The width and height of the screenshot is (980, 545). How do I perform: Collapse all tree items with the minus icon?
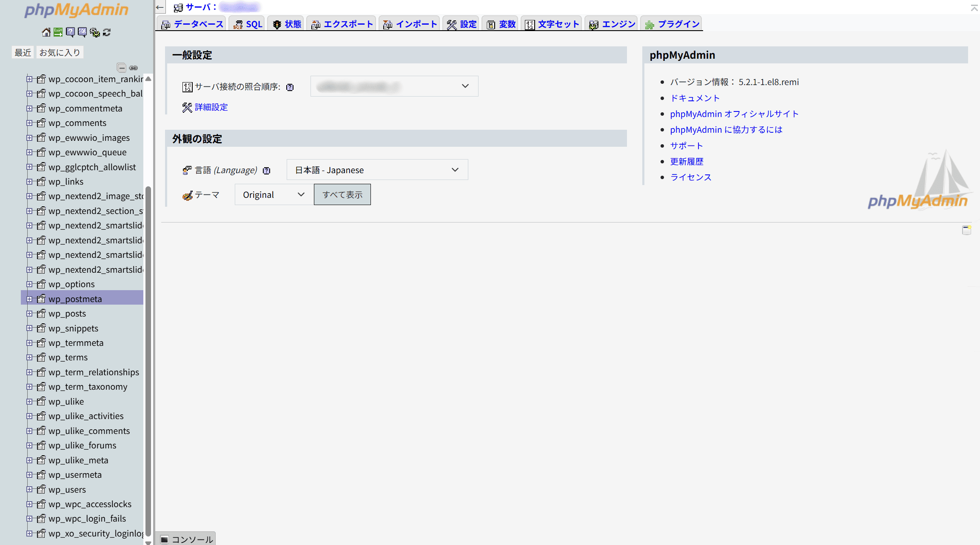click(x=122, y=68)
